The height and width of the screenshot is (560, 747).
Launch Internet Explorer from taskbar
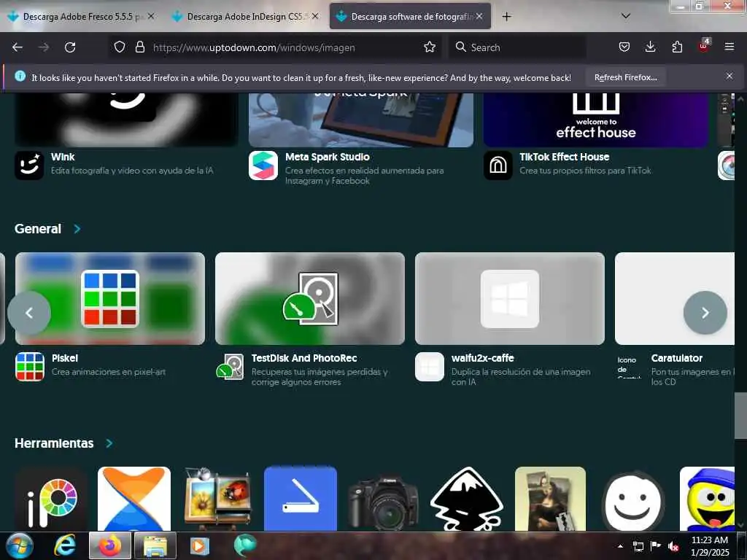tap(65, 545)
